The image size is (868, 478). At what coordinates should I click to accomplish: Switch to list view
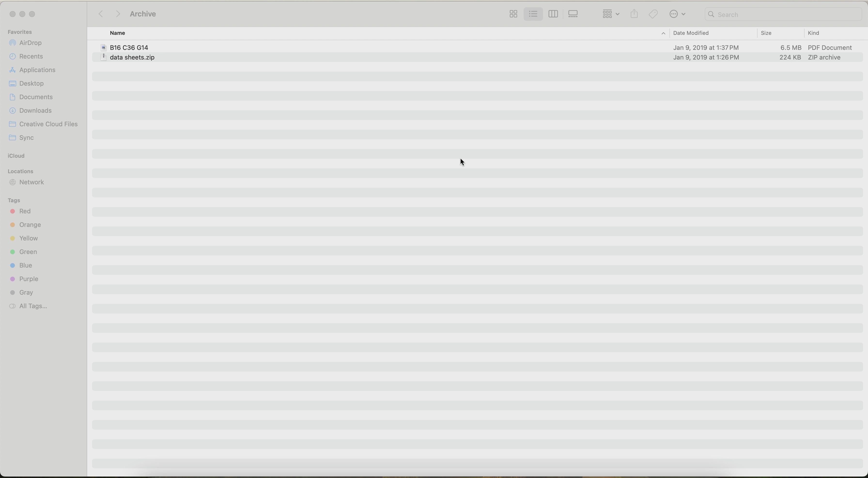[533, 14]
